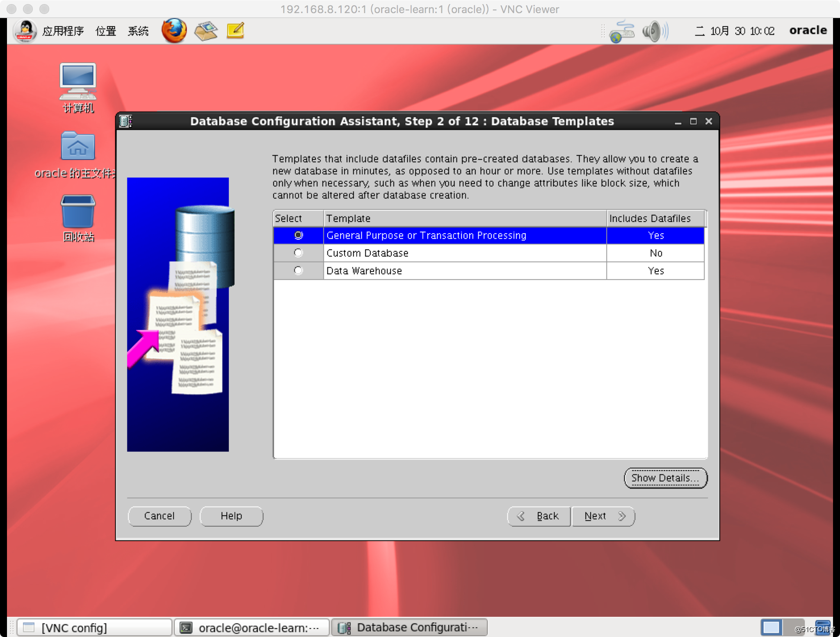Launch Firefox from the top panel

click(174, 31)
